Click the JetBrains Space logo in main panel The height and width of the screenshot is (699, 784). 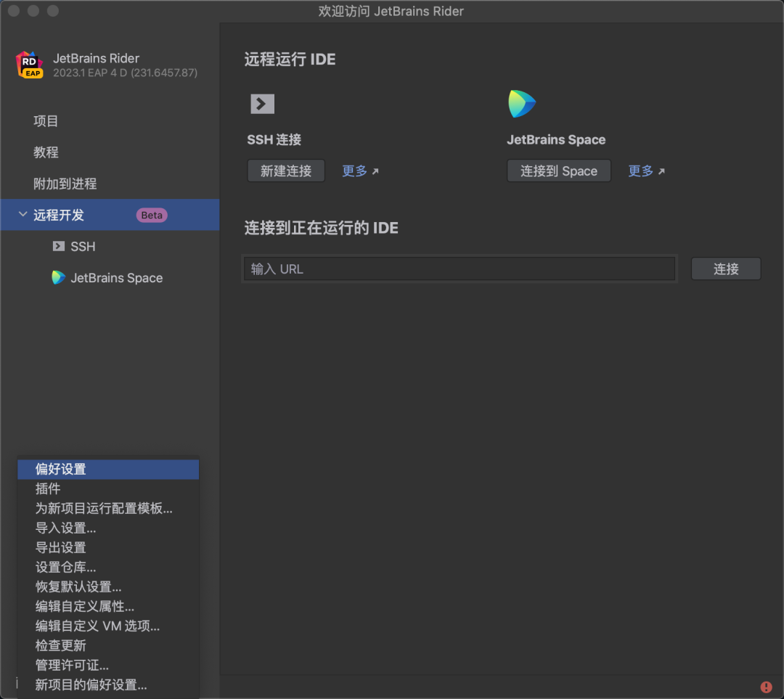click(x=522, y=104)
